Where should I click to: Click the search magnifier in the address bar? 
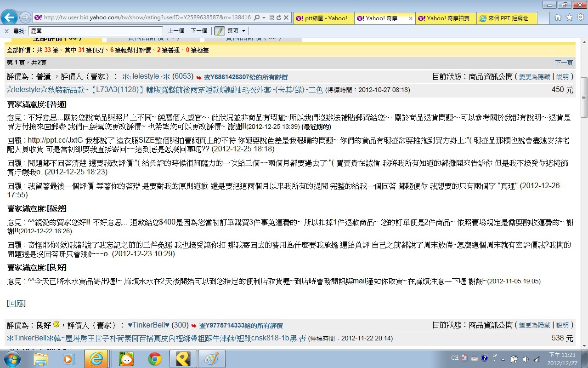coord(256,18)
